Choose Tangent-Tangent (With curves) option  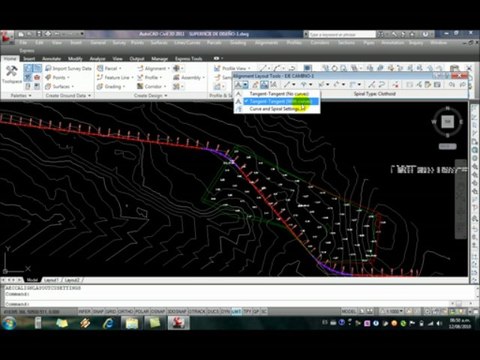pos(277,101)
